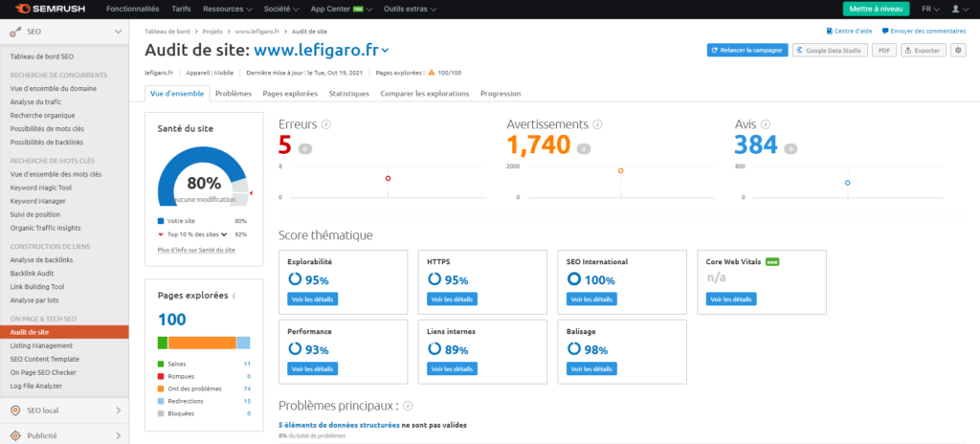980x444 pixels.
Task: Click the green Saines legend swatch
Action: coord(161,364)
